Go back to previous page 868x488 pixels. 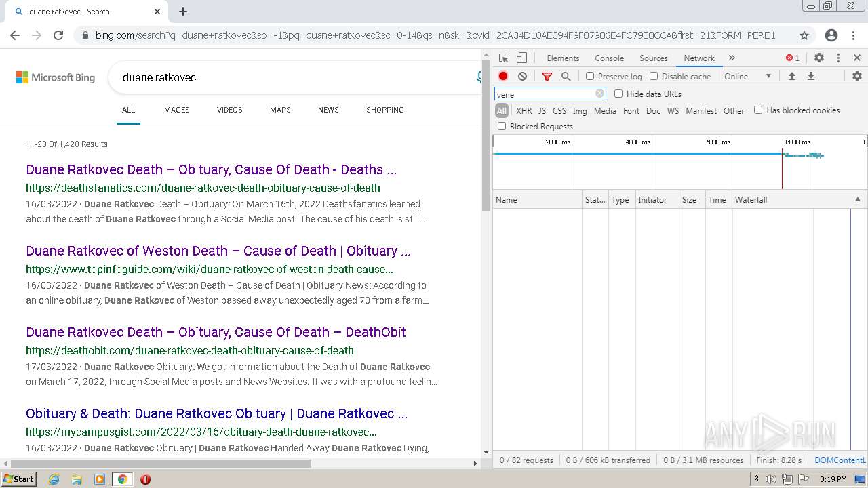(x=15, y=35)
